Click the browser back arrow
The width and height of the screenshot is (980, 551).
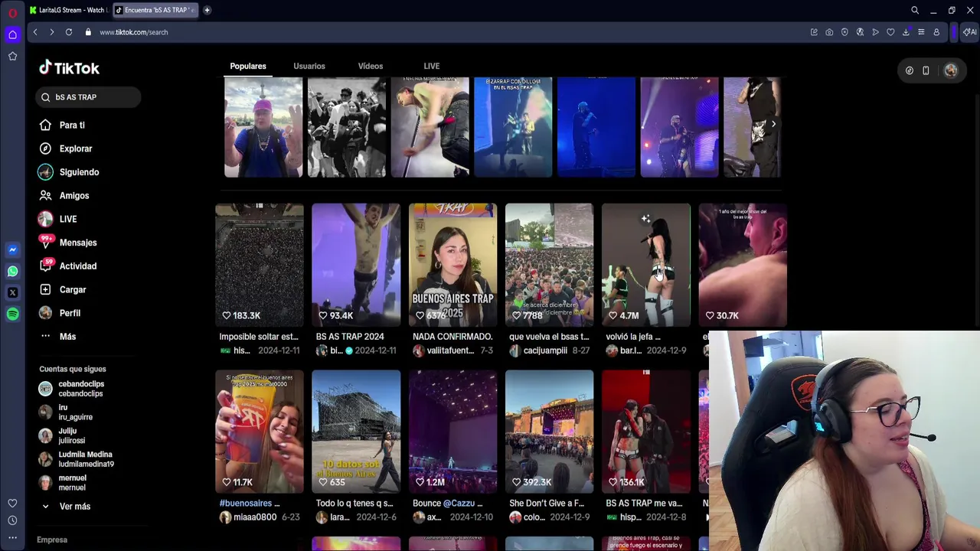tap(35, 32)
